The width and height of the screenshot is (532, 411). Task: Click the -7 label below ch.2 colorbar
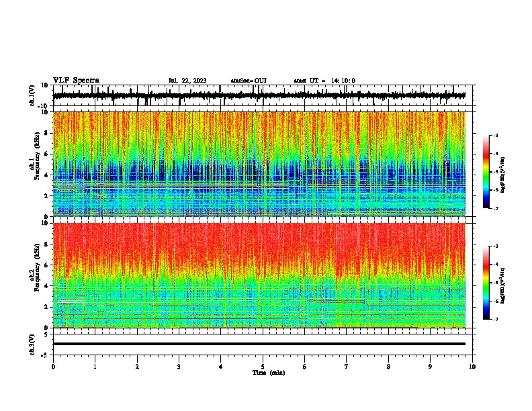point(496,319)
